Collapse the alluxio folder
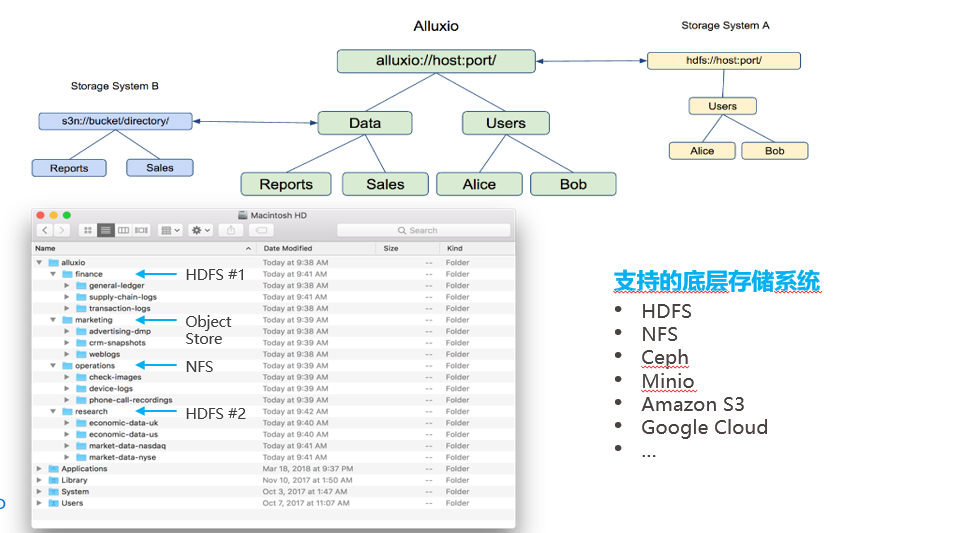This screenshot has width=967, height=533. pos(39,262)
